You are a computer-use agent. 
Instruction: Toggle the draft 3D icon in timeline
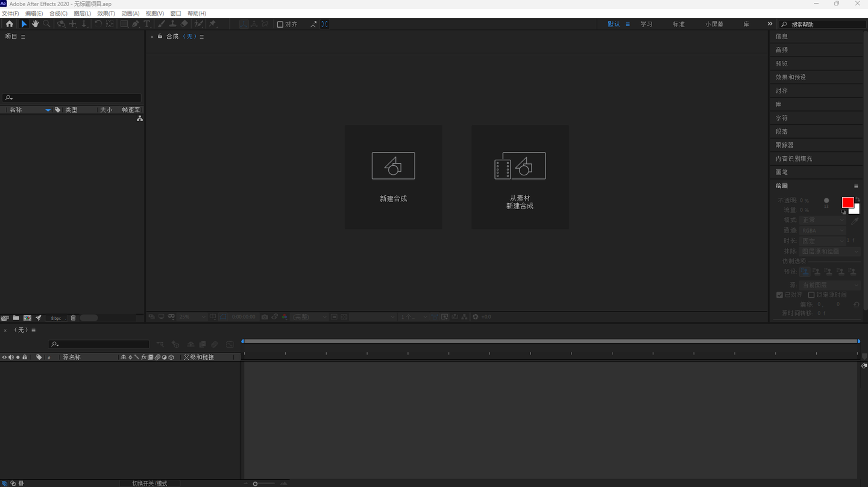tap(175, 344)
